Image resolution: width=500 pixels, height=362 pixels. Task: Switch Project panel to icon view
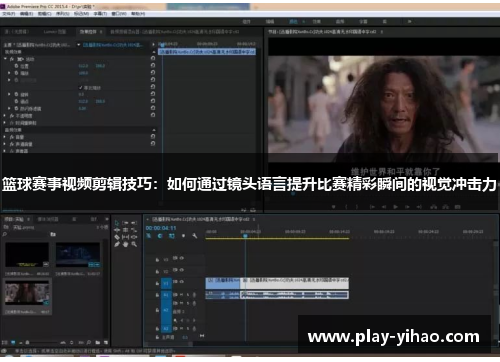(x=13, y=342)
